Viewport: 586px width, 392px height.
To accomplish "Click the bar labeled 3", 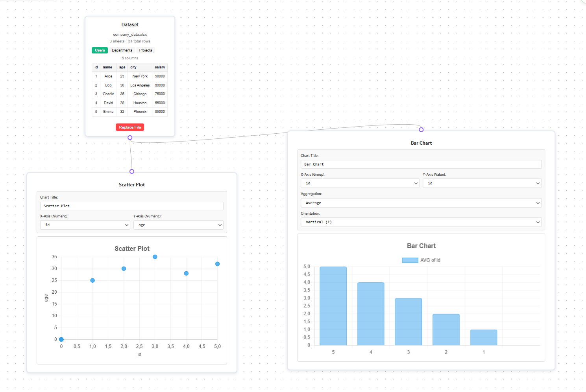I will click(409, 322).
